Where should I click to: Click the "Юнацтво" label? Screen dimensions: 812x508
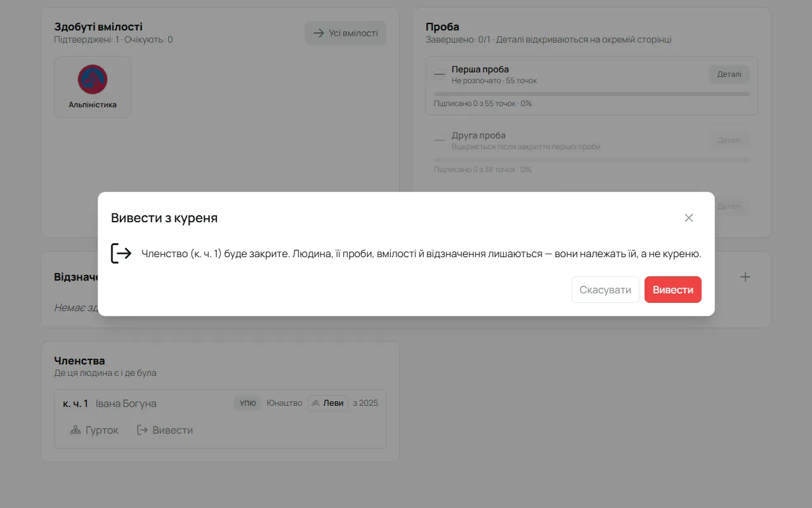pos(284,403)
